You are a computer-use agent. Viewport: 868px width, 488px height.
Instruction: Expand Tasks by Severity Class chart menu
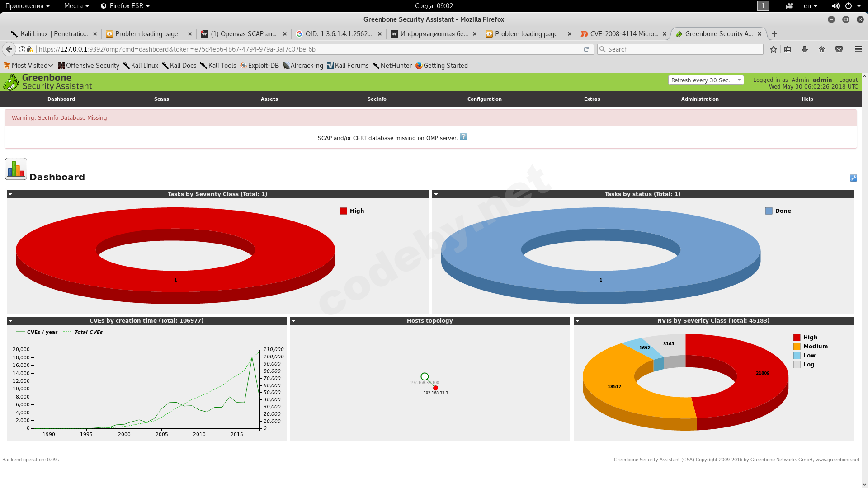click(10, 194)
